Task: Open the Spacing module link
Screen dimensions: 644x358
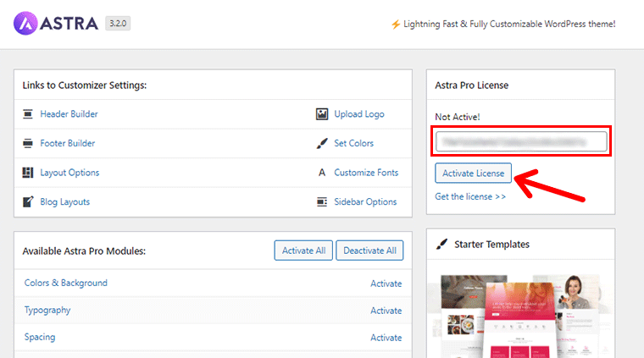Action: click(x=40, y=337)
